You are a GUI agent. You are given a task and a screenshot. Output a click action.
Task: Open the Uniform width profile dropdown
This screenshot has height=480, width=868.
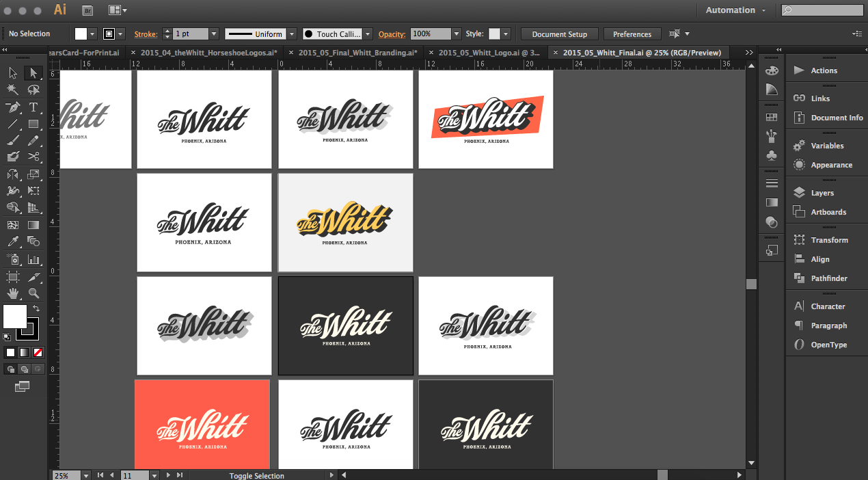coord(292,34)
